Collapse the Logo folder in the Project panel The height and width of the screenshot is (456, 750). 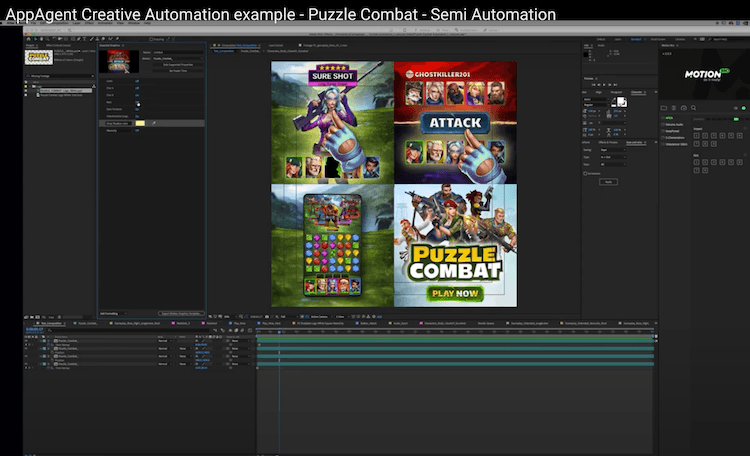coord(30,86)
